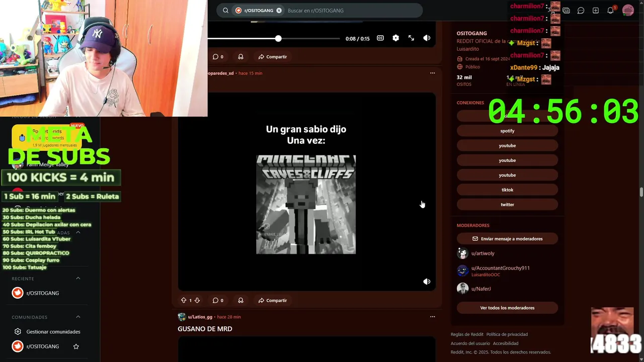Click the u/Latios_gg avatar
The image size is (644, 362).
click(182, 317)
